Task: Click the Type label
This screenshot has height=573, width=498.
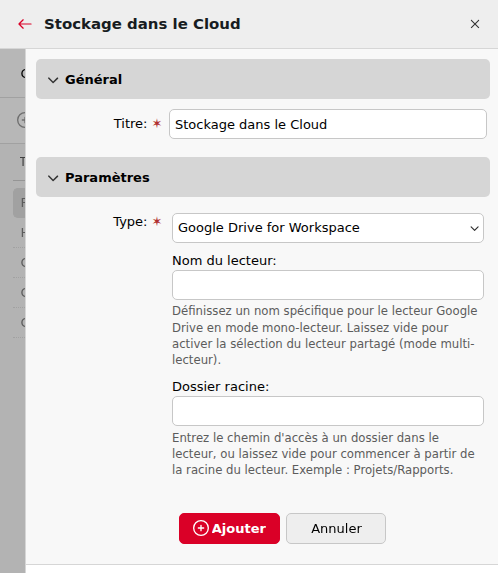Action: (130, 222)
